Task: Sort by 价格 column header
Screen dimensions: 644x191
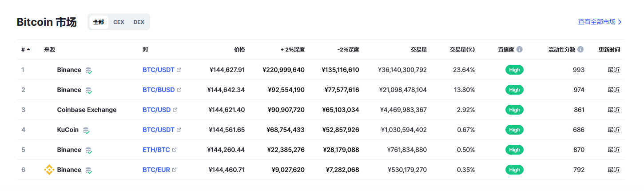Action: point(239,49)
